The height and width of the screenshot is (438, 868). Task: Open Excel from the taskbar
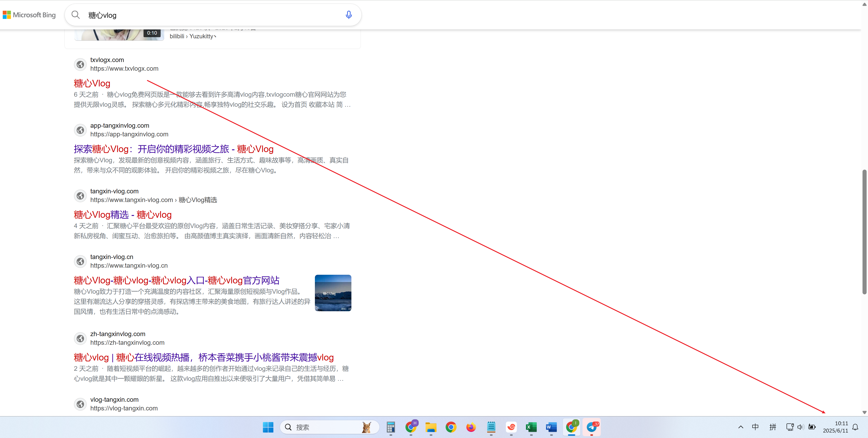pos(531,427)
